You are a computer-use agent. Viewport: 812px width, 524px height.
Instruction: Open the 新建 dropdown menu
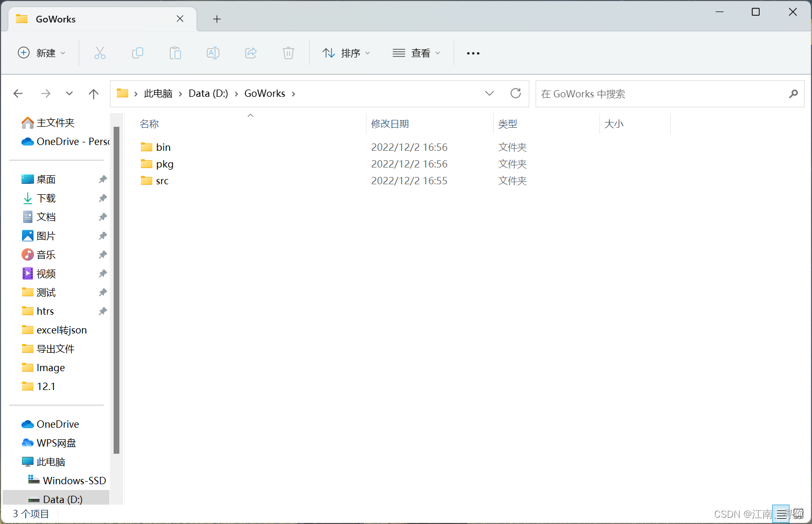42,53
